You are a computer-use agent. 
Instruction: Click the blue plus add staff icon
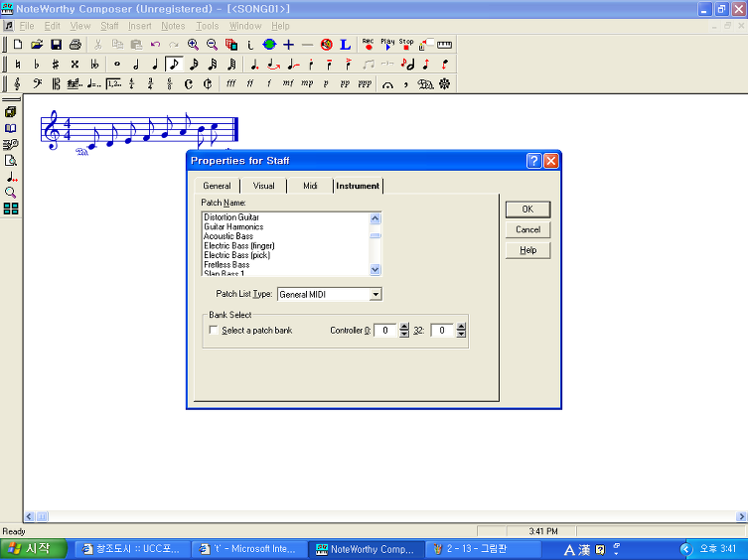click(289, 45)
